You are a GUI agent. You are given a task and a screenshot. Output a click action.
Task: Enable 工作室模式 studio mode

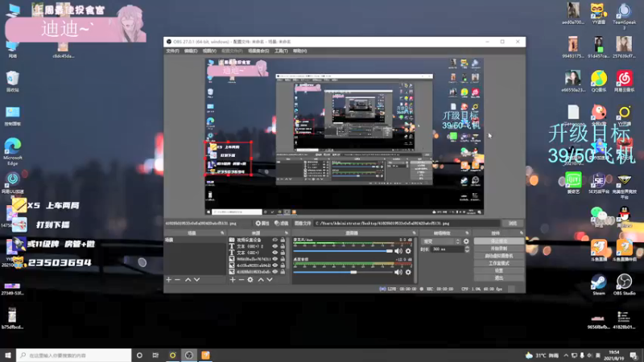pos(499,264)
